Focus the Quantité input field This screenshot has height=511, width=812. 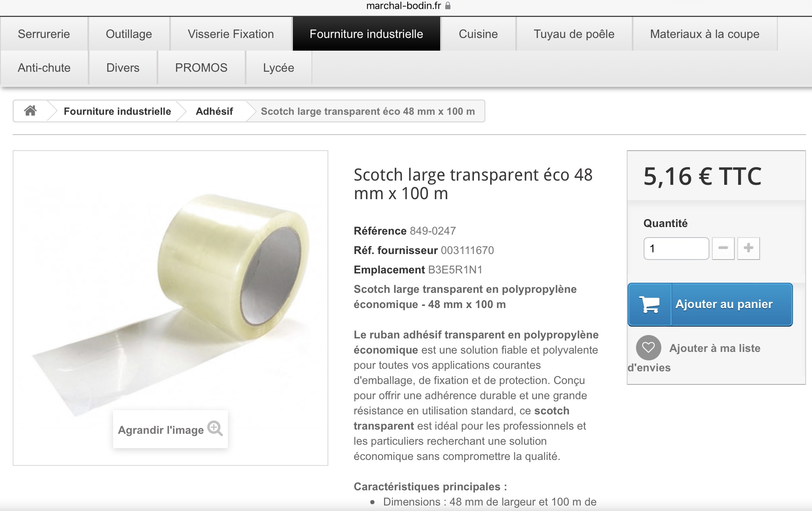(676, 248)
